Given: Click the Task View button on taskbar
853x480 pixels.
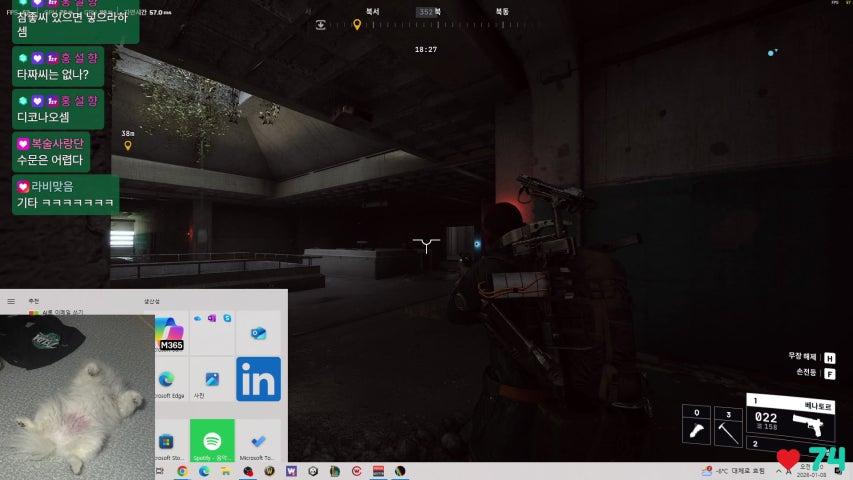Looking at the screenshot, I should click(160, 471).
